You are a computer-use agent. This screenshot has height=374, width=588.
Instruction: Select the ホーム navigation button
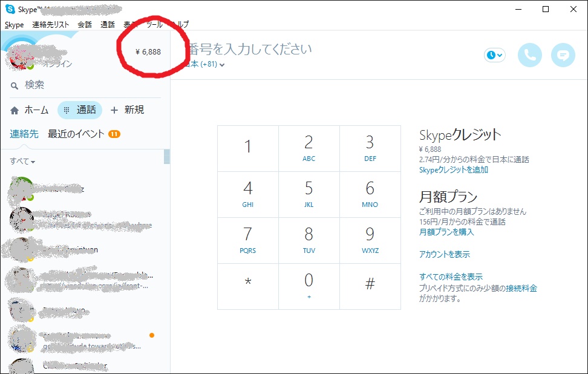coord(29,110)
